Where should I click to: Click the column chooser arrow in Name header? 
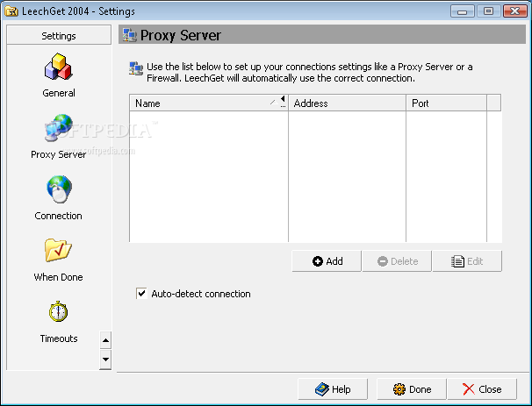click(x=283, y=102)
